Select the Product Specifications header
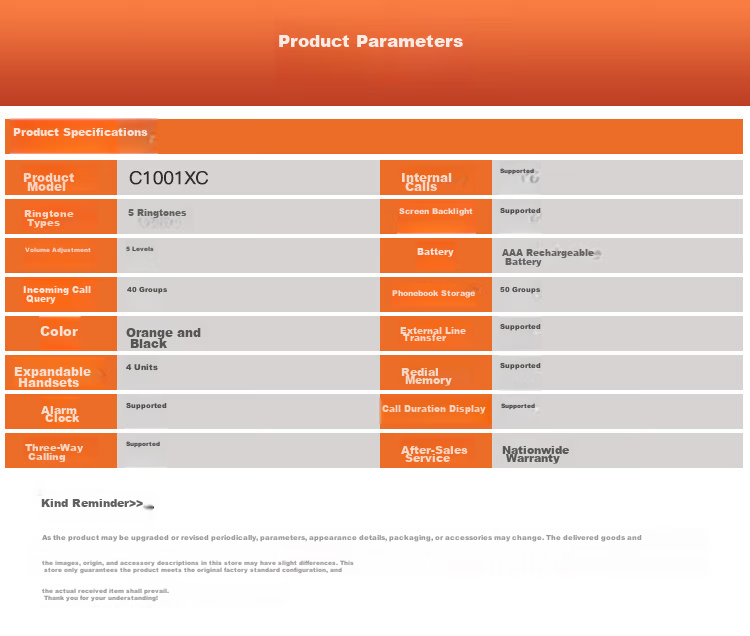This screenshot has width=750, height=636. pyautogui.click(x=80, y=132)
